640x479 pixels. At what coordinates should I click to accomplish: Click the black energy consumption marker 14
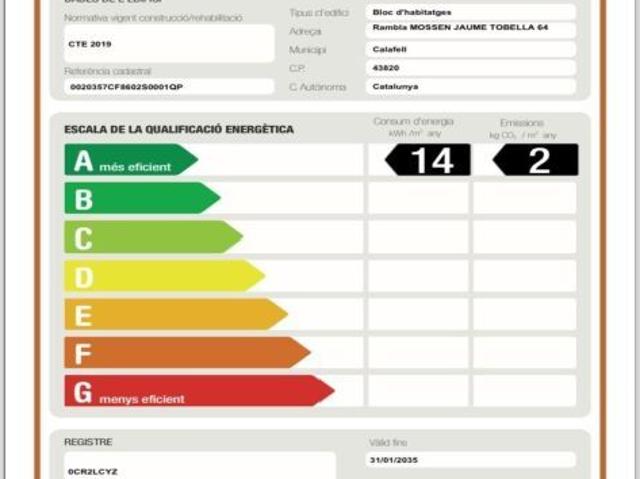point(427,160)
